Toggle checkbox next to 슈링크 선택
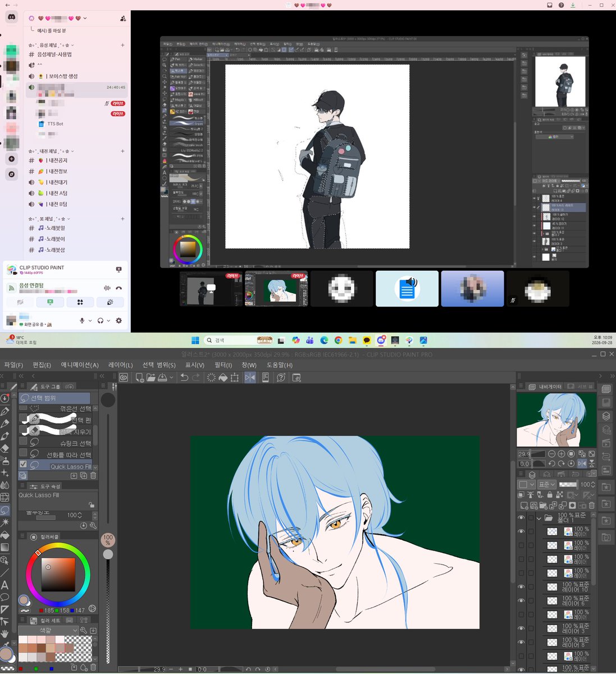This screenshot has height=674, width=616. pos(23,441)
